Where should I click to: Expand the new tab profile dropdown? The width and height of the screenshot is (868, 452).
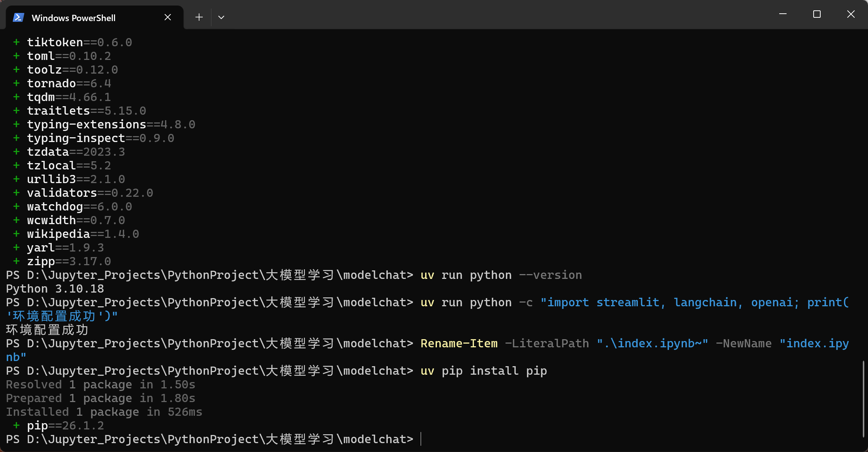221,17
